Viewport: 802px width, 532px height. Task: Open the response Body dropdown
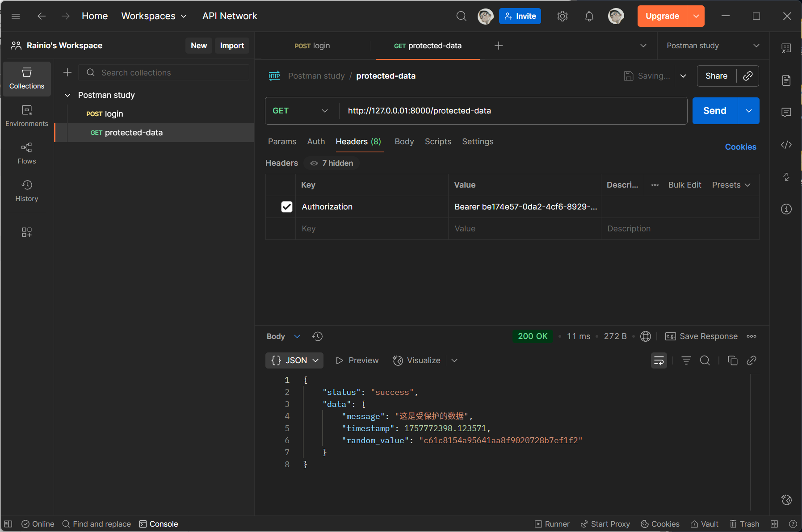[x=283, y=336]
